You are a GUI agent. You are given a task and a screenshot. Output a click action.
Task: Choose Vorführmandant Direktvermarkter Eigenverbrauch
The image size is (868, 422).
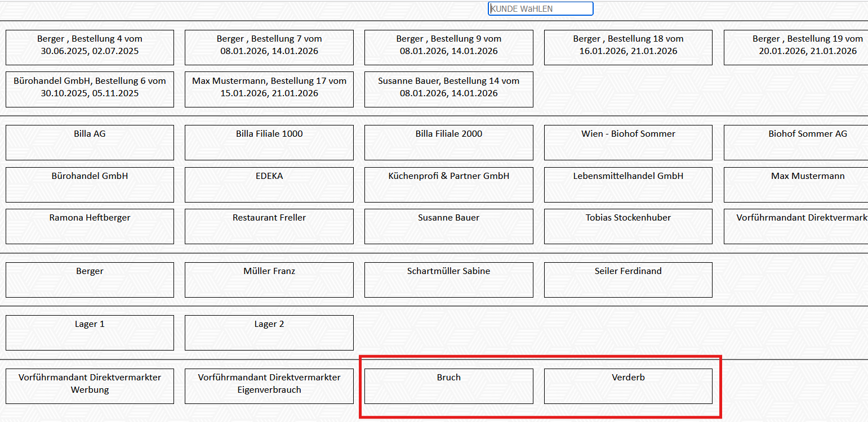[x=269, y=386]
